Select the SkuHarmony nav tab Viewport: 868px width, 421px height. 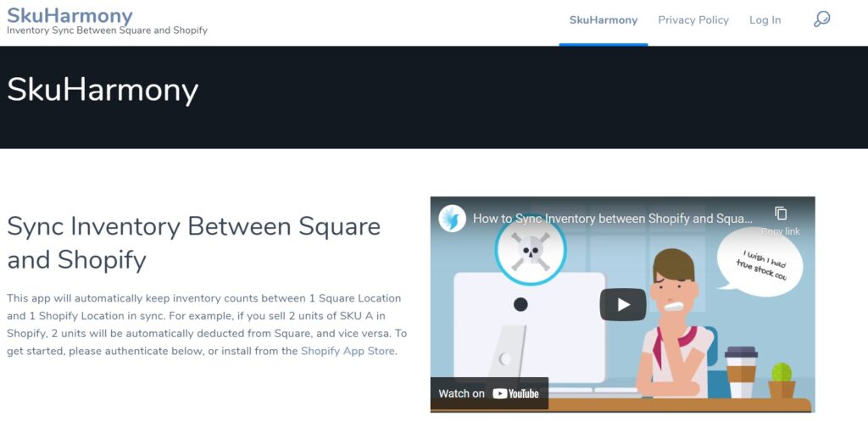click(x=604, y=20)
